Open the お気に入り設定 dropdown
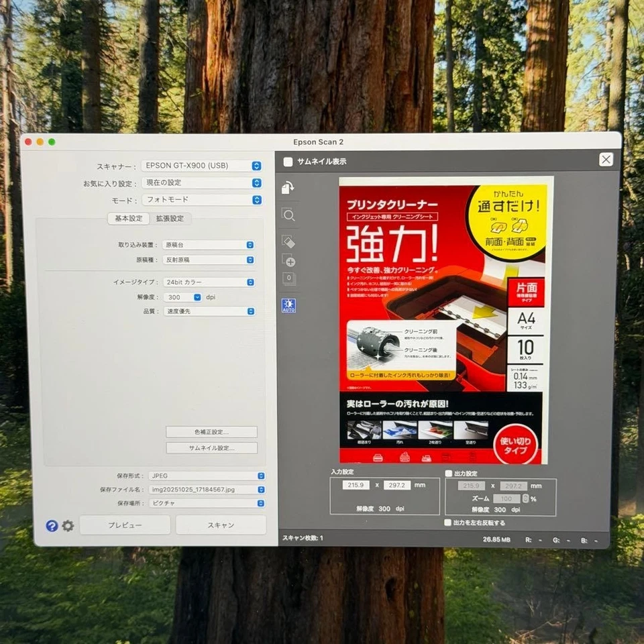644x644 pixels. [202, 182]
